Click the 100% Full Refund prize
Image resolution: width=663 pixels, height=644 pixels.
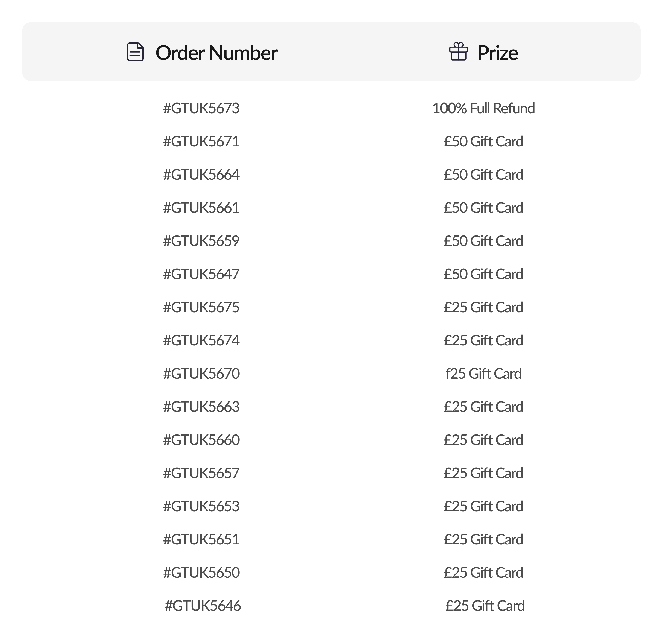click(483, 108)
